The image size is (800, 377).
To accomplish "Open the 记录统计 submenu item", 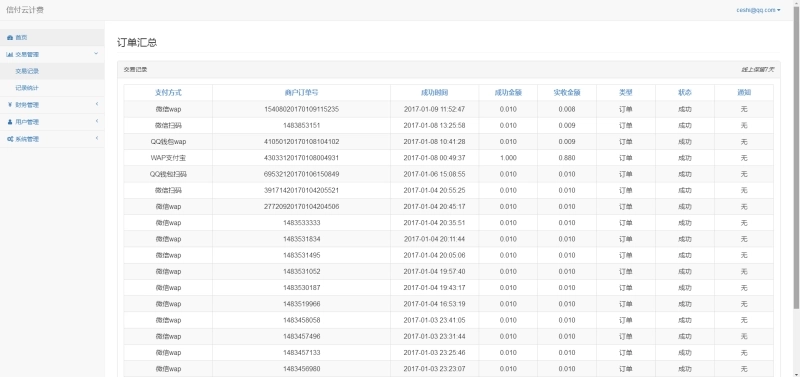I will click(27, 88).
